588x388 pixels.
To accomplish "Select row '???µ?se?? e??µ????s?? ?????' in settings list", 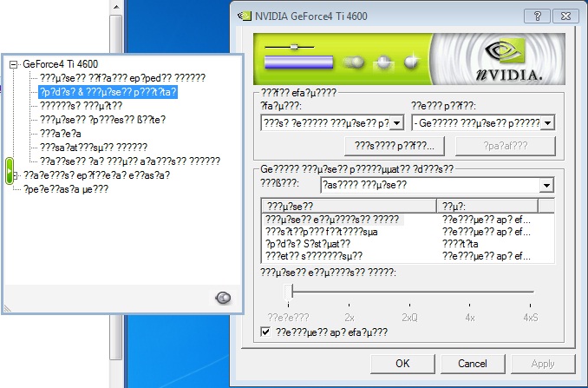I will click(x=333, y=220).
